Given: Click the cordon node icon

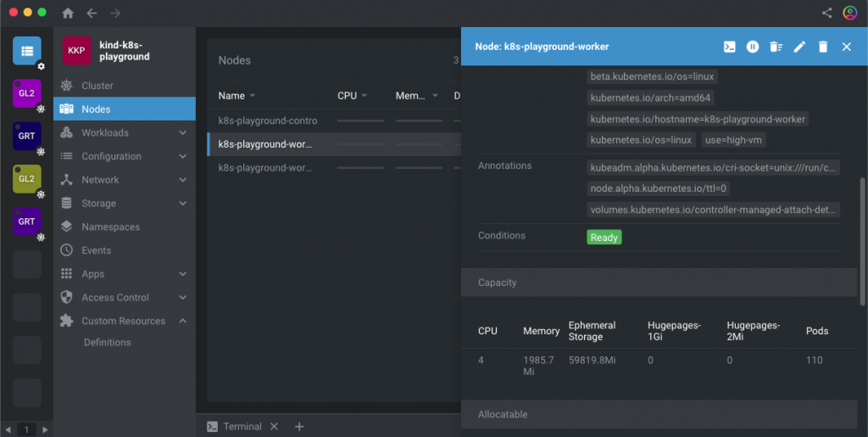Looking at the screenshot, I should click(x=753, y=47).
